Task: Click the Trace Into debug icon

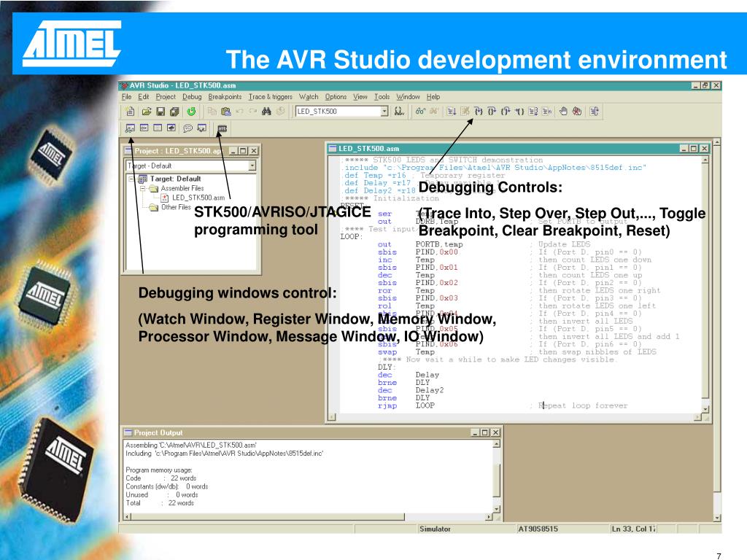Action: tap(479, 112)
